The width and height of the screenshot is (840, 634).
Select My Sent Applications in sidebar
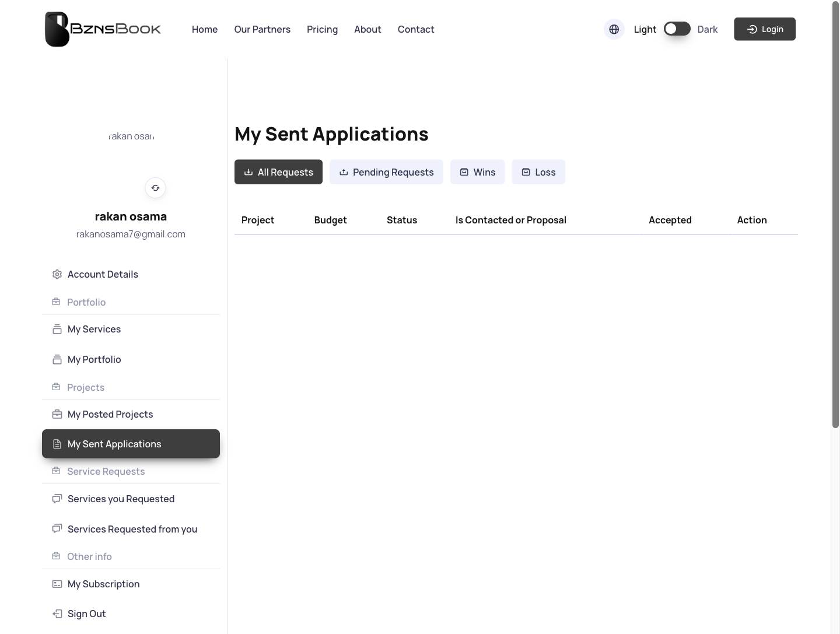(131, 444)
